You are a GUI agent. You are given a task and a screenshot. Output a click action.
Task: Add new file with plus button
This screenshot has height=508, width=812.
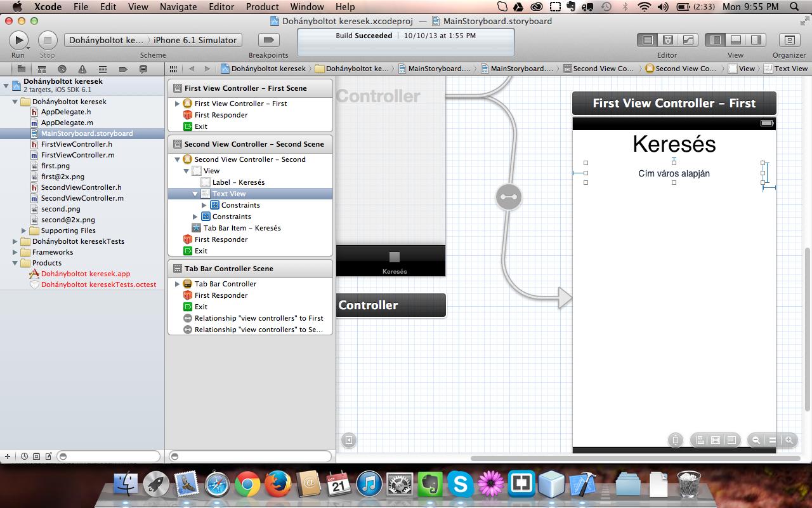tap(8, 457)
